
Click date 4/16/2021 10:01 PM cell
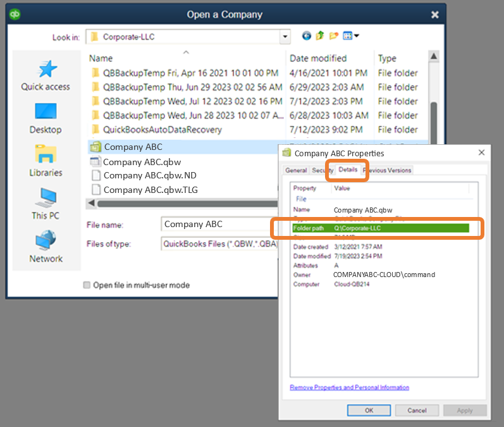tap(328, 73)
